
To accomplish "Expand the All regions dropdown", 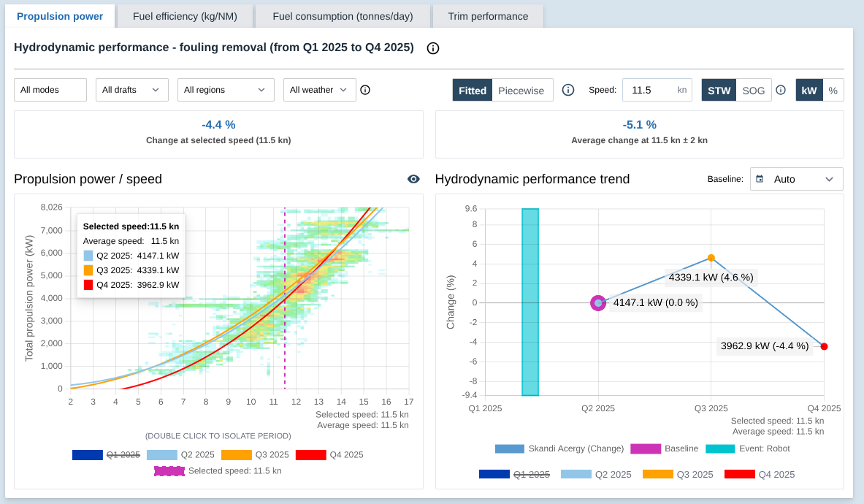I will [226, 90].
